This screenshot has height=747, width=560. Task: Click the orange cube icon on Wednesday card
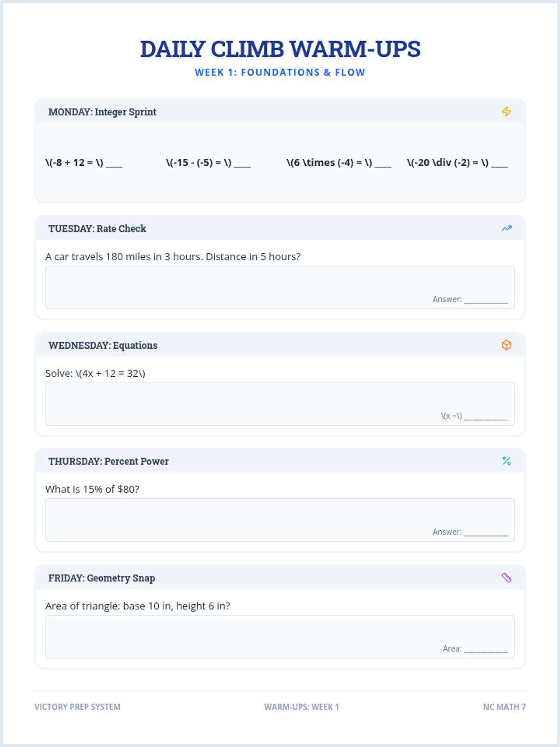[x=506, y=345]
